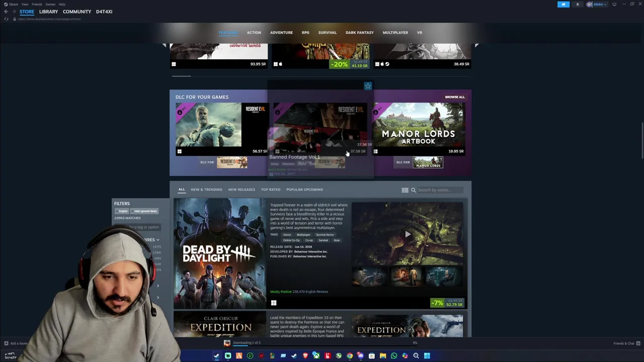Switch to POPULAR UPCOMING list tab
Image resolution: width=644 pixels, height=362 pixels.
click(304, 190)
